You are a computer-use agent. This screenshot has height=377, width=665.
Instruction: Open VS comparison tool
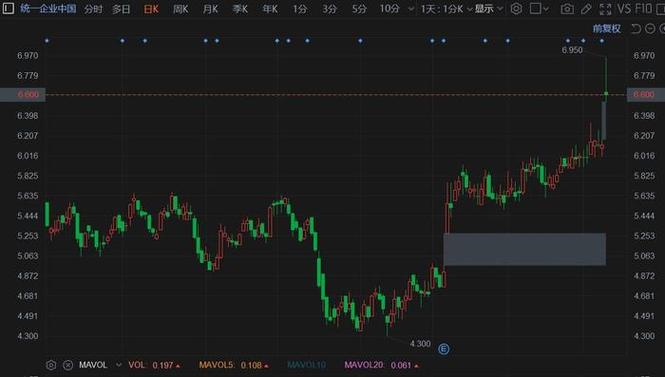tap(624, 8)
